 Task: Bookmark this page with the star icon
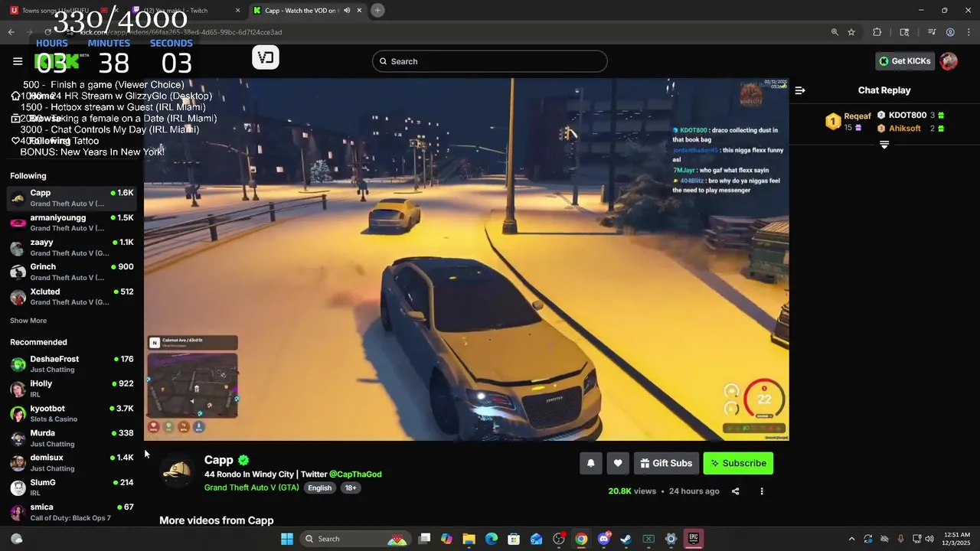point(851,32)
